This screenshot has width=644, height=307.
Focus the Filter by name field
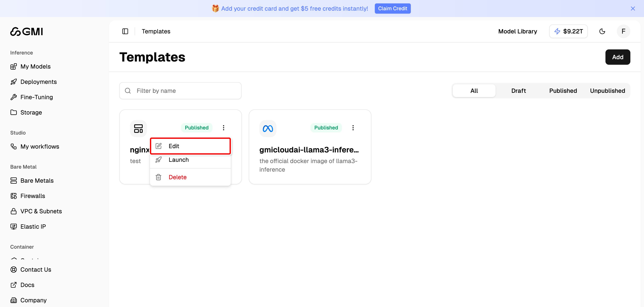point(185,91)
